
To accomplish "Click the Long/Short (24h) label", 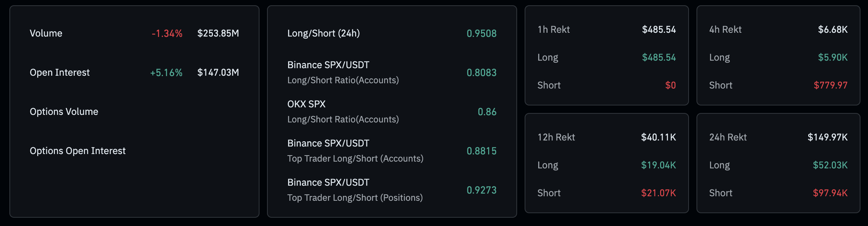I will point(323,33).
